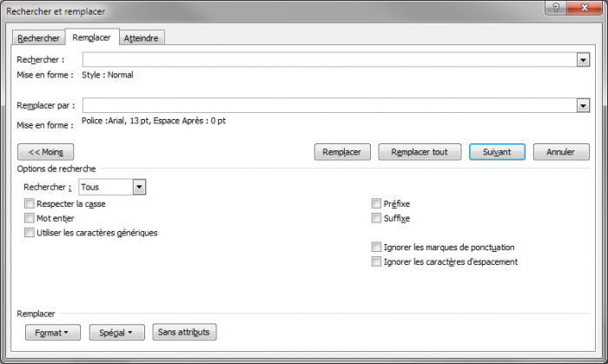Toggle Utiliser les caractères génériques
The image size is (608, 364).
pos(30,233)
